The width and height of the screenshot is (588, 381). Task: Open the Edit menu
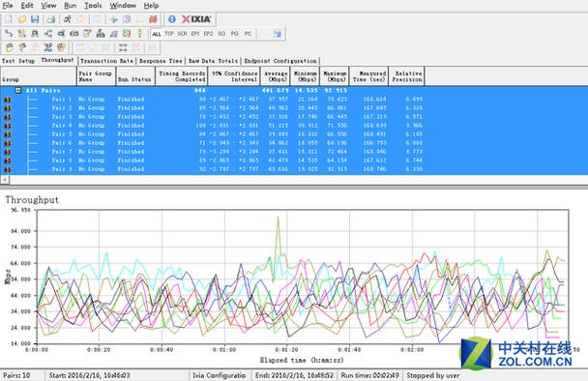click(27, 5)
